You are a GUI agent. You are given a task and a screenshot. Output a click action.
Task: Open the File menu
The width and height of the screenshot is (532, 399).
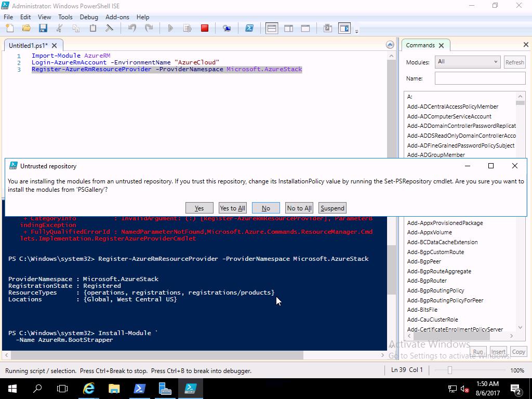click(x=8, y=17)
